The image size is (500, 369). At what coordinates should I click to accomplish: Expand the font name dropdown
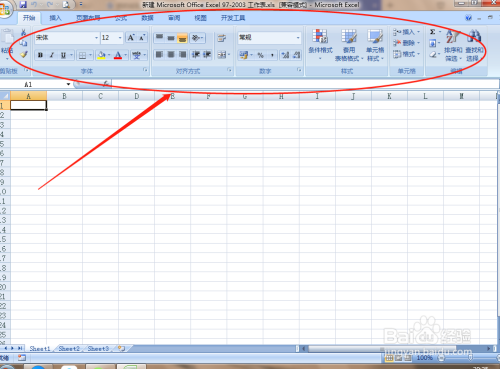pos(96,38)
